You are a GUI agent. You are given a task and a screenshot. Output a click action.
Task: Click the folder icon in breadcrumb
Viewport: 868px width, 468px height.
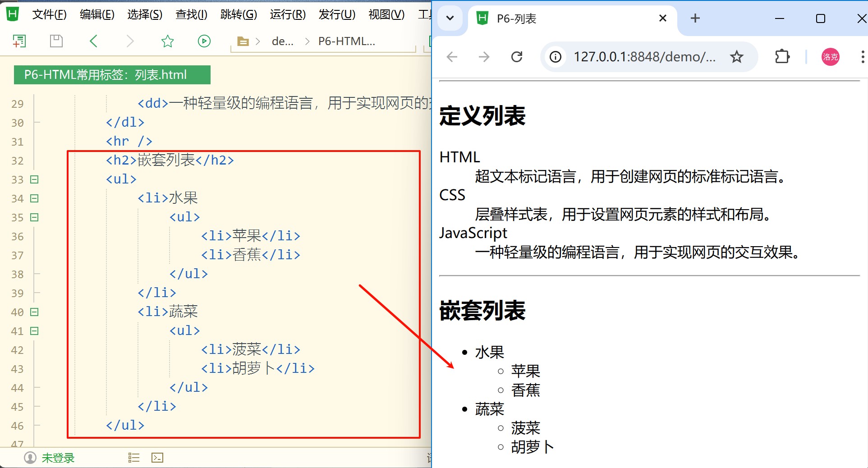[243, 41]
